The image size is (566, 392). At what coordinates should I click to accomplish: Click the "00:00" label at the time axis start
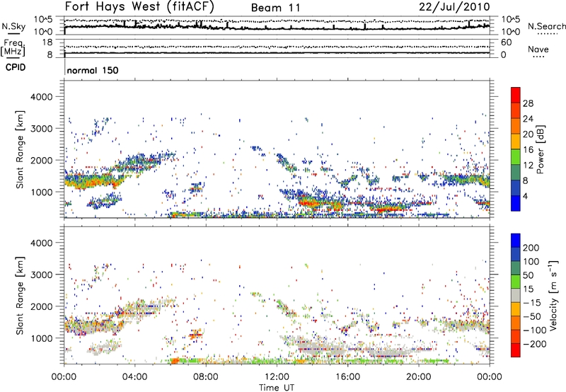64,377
